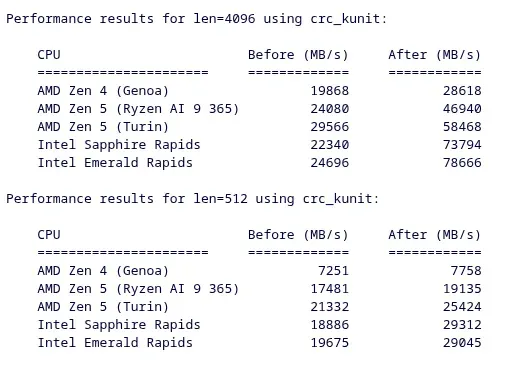Select AMD Zen 5 (Turin) in second table
The height and width of the screenshot is (365, 514).
point(103,307)
